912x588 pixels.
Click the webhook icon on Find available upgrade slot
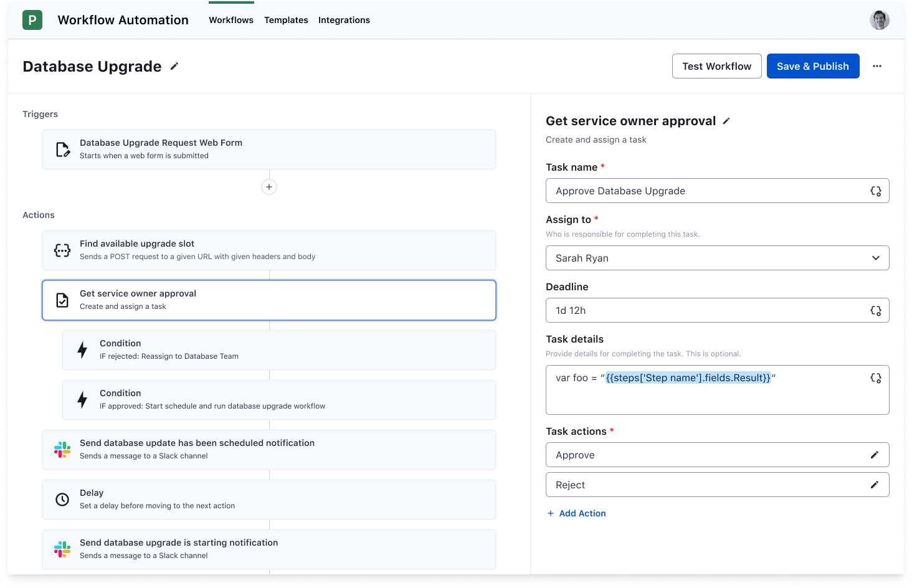[62, 250]
